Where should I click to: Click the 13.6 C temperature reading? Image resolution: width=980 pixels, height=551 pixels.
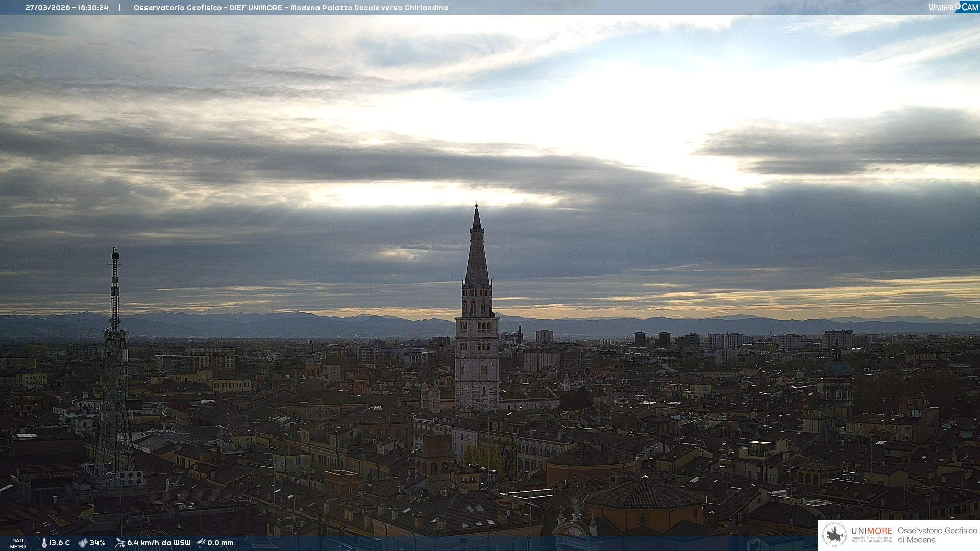tap(59, 543)
